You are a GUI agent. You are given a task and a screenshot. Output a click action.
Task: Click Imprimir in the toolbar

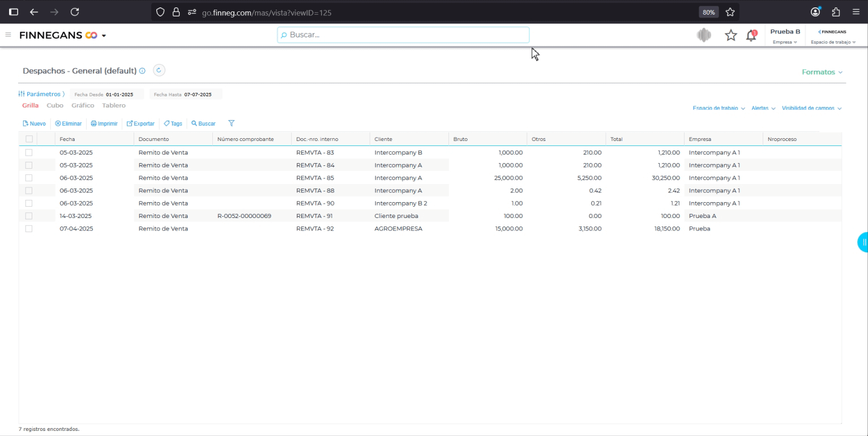(104, 123)
